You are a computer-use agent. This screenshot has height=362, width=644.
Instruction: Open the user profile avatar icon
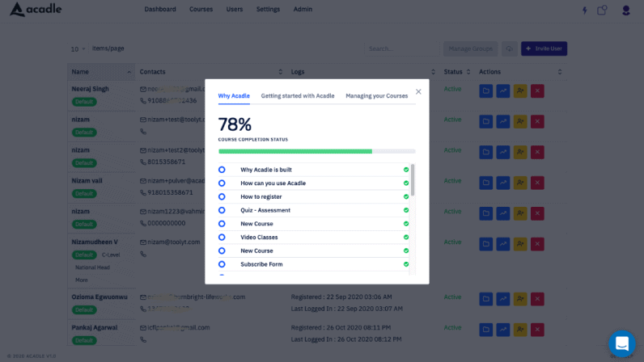626,11
